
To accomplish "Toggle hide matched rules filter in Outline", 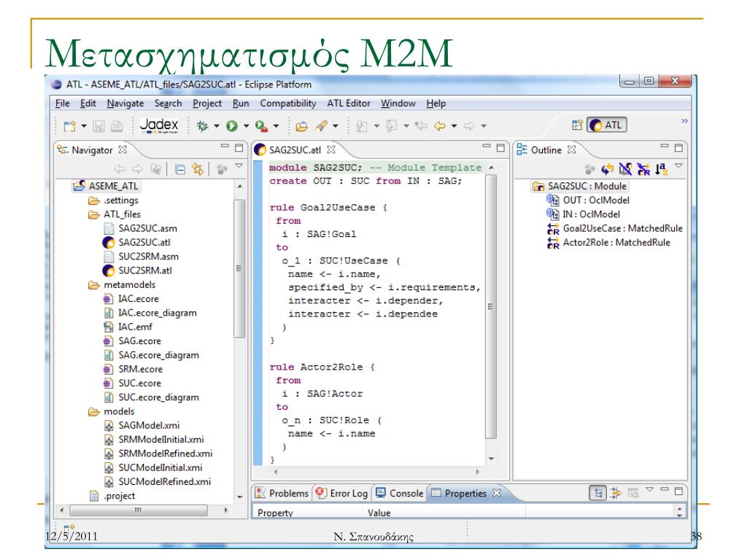I will 643,169.
